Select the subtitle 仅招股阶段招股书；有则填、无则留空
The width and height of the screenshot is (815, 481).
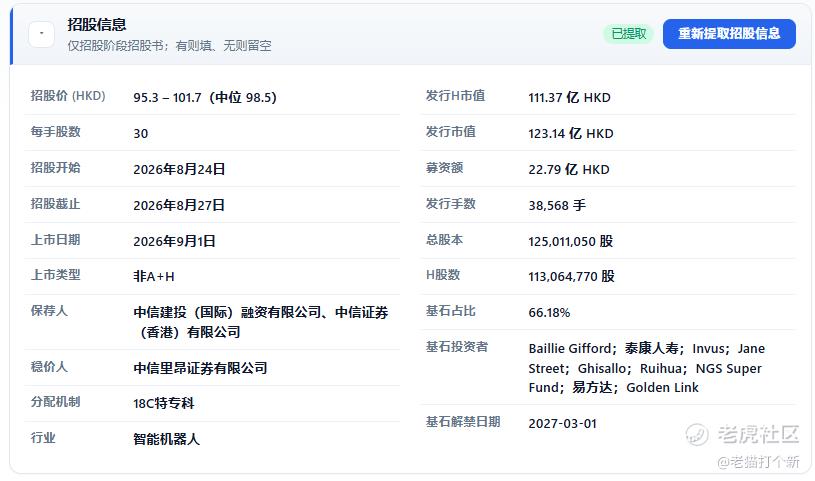[x=169, y=46]
